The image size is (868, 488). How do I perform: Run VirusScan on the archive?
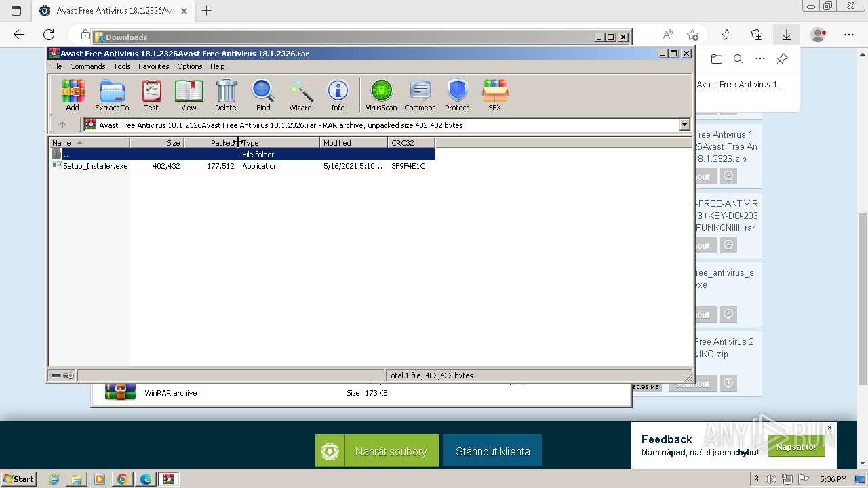click(x=381, y=95)
